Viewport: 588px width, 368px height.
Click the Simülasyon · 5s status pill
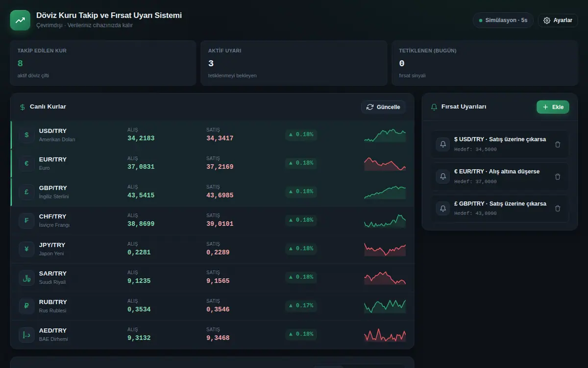[503, 20]
